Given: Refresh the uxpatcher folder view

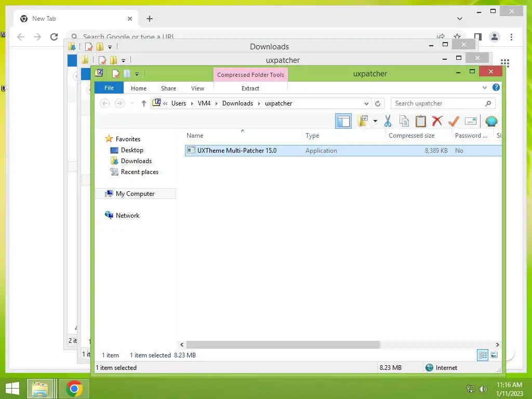Looking at the screenshot, I should click(378, 103).
